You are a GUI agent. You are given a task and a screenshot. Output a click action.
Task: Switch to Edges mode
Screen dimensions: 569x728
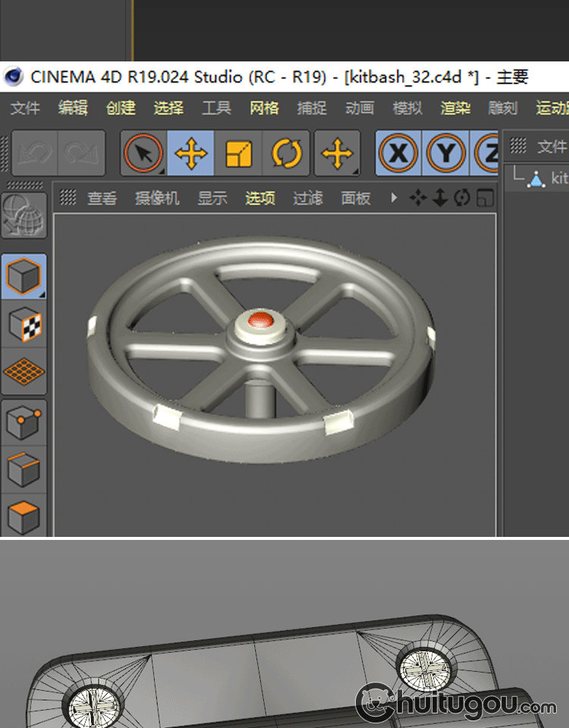click(24, 470)
